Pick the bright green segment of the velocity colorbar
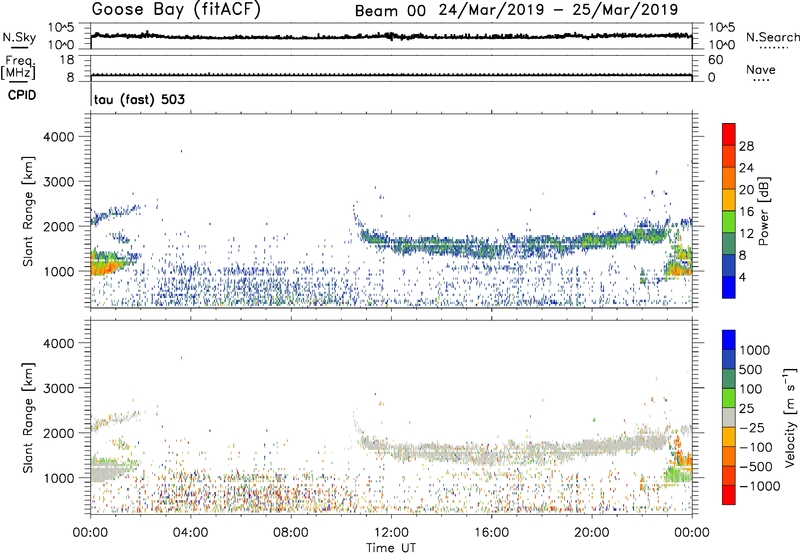800x554 pixels. click(x=729, y=398)
